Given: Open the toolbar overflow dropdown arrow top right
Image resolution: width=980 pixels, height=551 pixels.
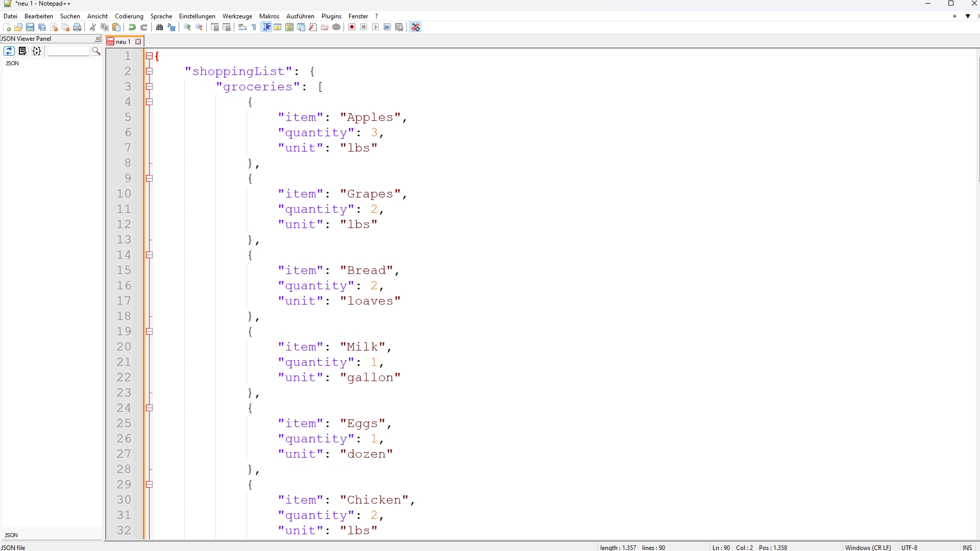Looking at the screenshot, I should (x=968, y=16).
